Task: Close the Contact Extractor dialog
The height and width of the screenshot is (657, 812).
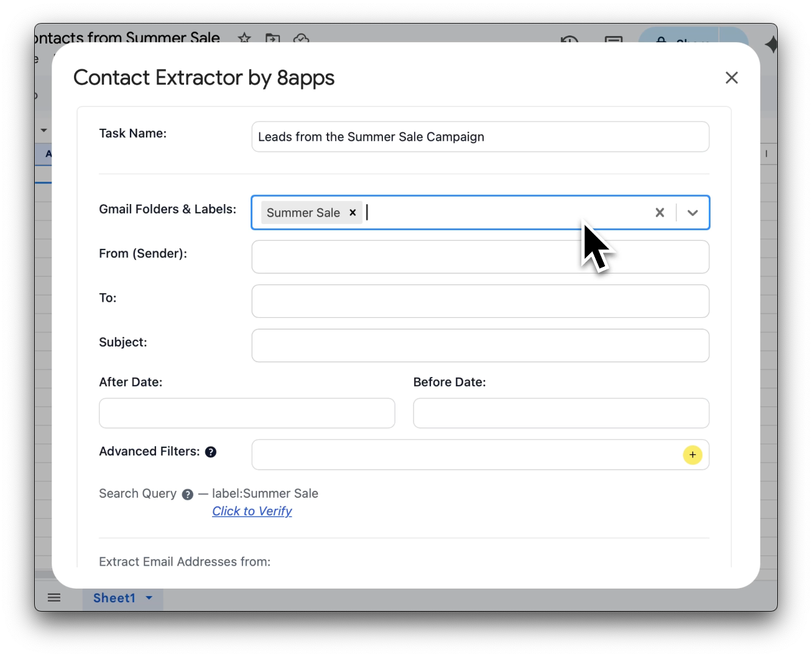Action: click(731, 78)
